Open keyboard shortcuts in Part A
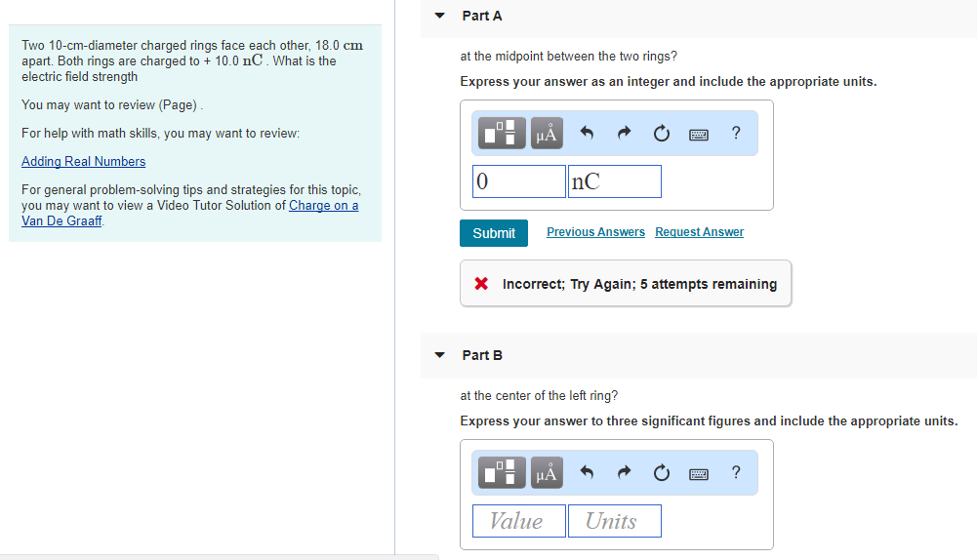Image resolution: width=977 pixels, height=560 pixels. coord(698,134)
